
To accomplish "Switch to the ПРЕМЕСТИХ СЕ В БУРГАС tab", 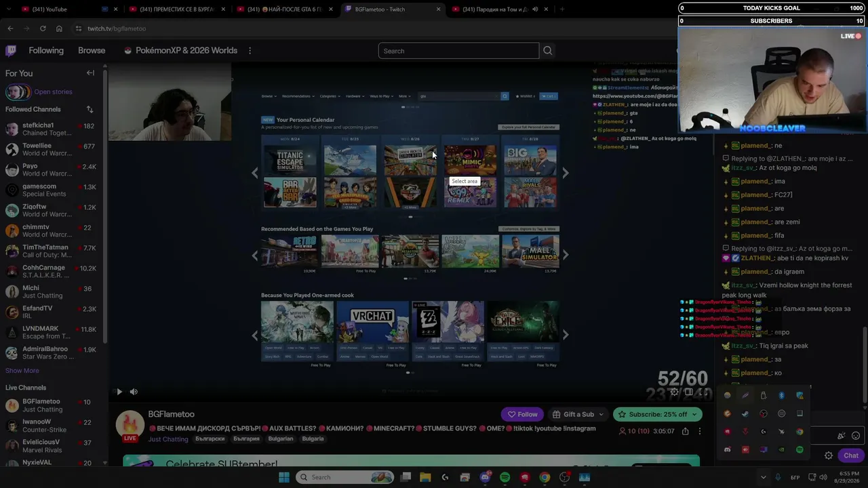I will pos(178,9).
